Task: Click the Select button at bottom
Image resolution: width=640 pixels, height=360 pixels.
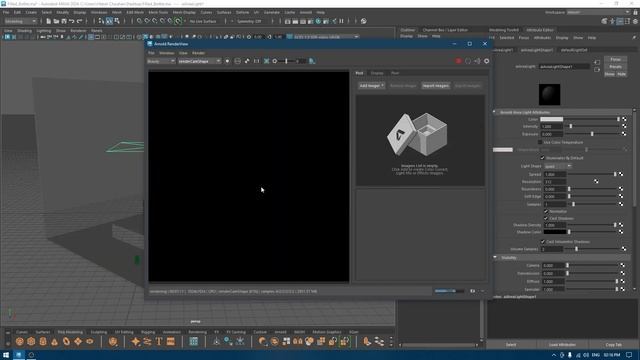Action: coord(511,345)
